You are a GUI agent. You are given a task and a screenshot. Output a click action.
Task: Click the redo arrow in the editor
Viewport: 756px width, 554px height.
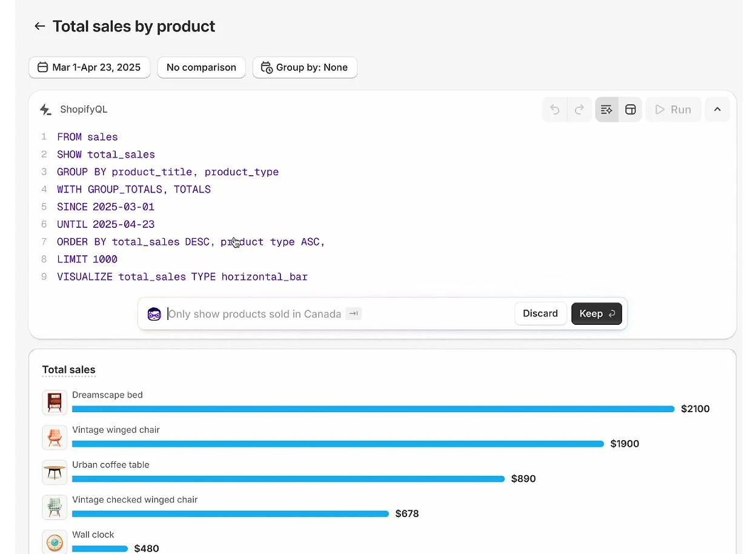579,110
